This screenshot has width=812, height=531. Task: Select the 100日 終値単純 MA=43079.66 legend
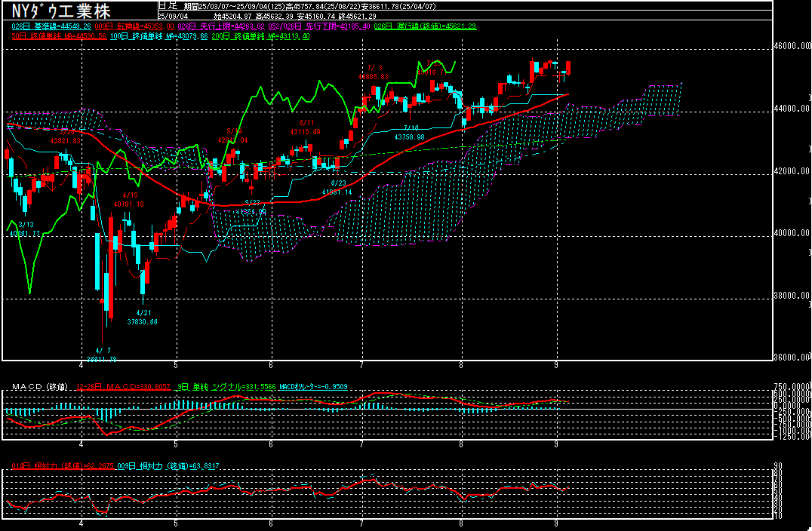click(159, 36)
